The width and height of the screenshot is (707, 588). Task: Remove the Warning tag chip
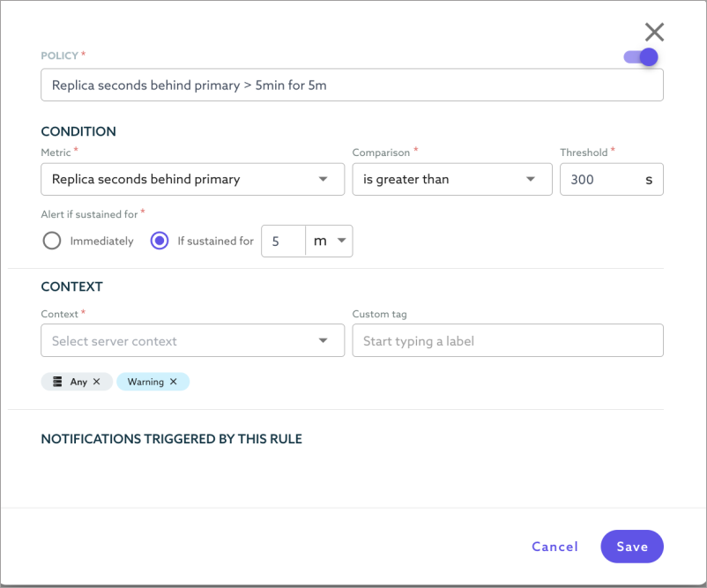(x=174, y=382)
